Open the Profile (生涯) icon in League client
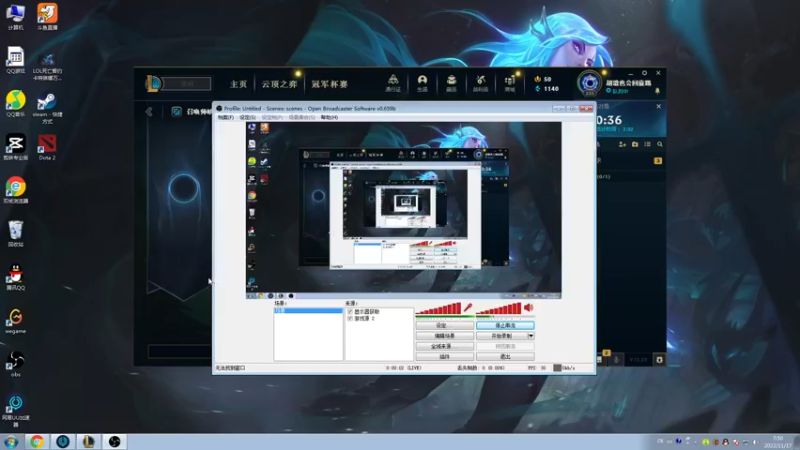 [422, 83]
